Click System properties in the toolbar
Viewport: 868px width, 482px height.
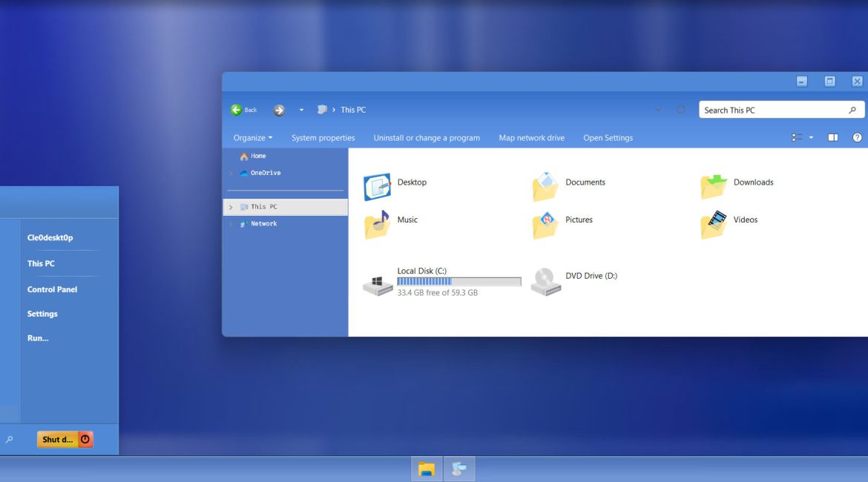pyautogui.click(x=323, y=138)
